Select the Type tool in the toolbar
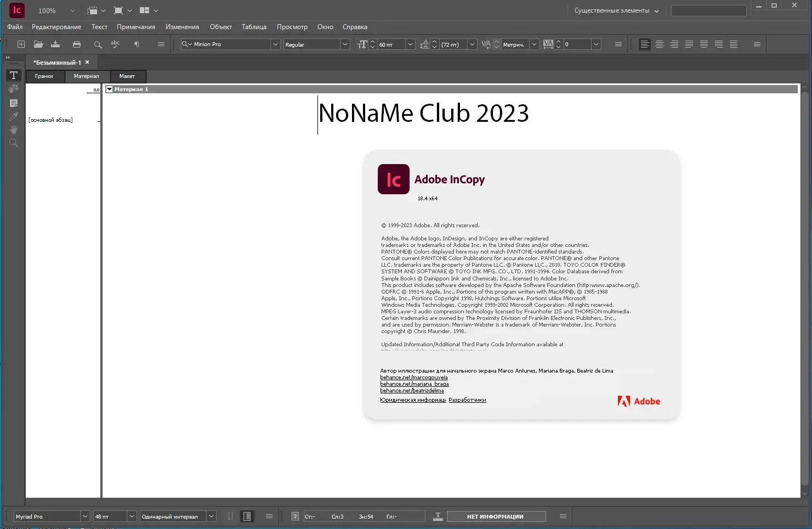Screen dimensions: 812x529 click(x=13, y=75)
